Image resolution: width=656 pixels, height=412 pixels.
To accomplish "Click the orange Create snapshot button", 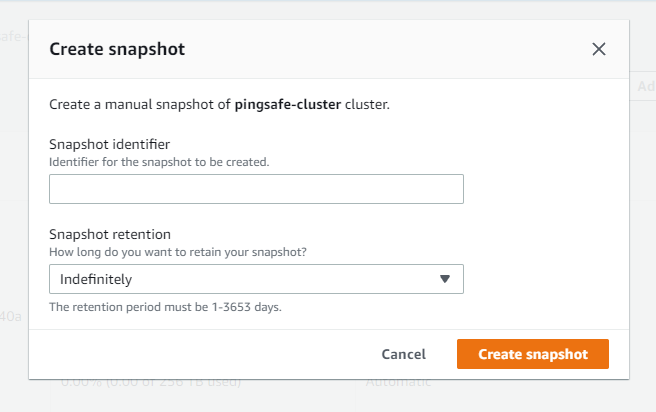I will (532, 354).
